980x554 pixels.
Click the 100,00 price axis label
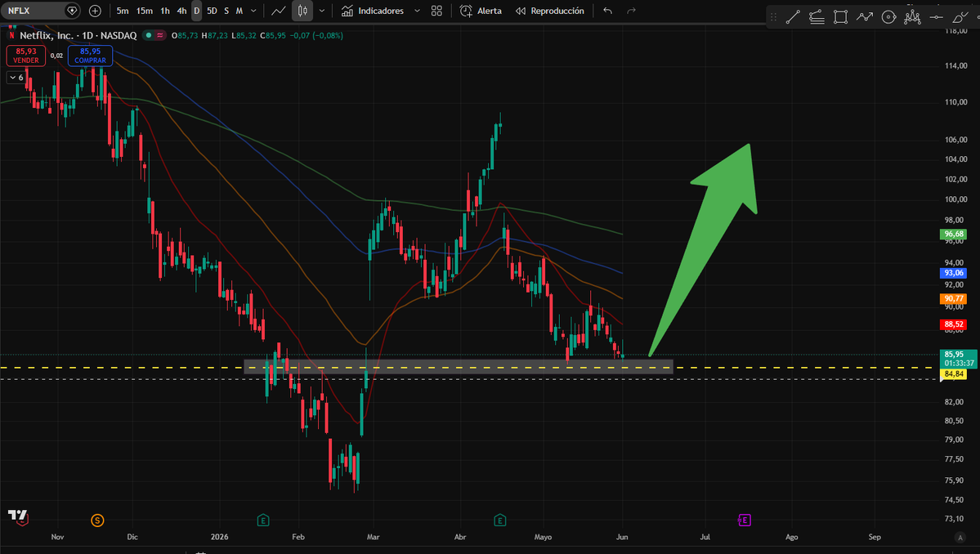point(955,200)
